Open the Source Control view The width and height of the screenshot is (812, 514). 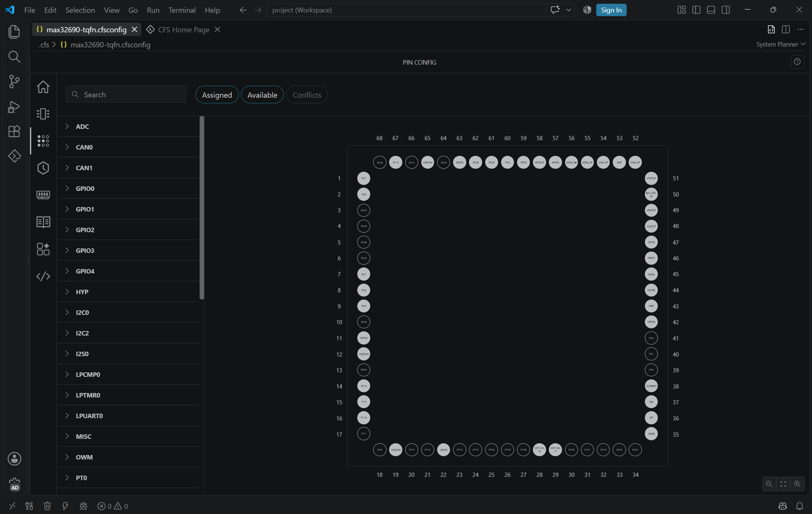pos(14,82)
